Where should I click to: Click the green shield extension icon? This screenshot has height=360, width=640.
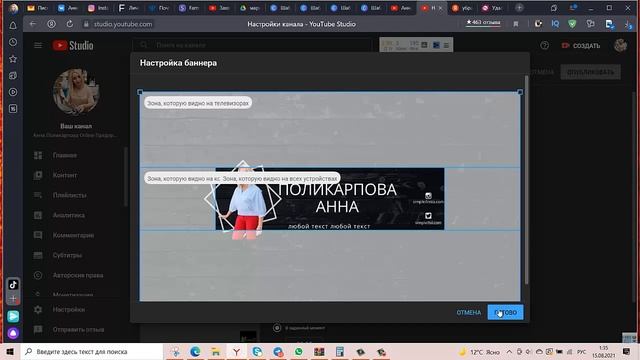pos(572,24)
